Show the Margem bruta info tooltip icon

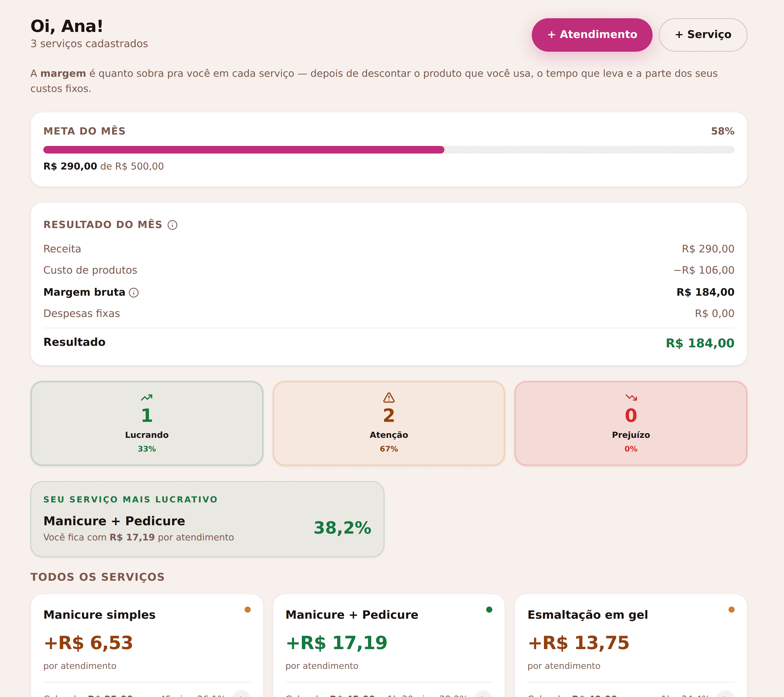pos(134,293)
